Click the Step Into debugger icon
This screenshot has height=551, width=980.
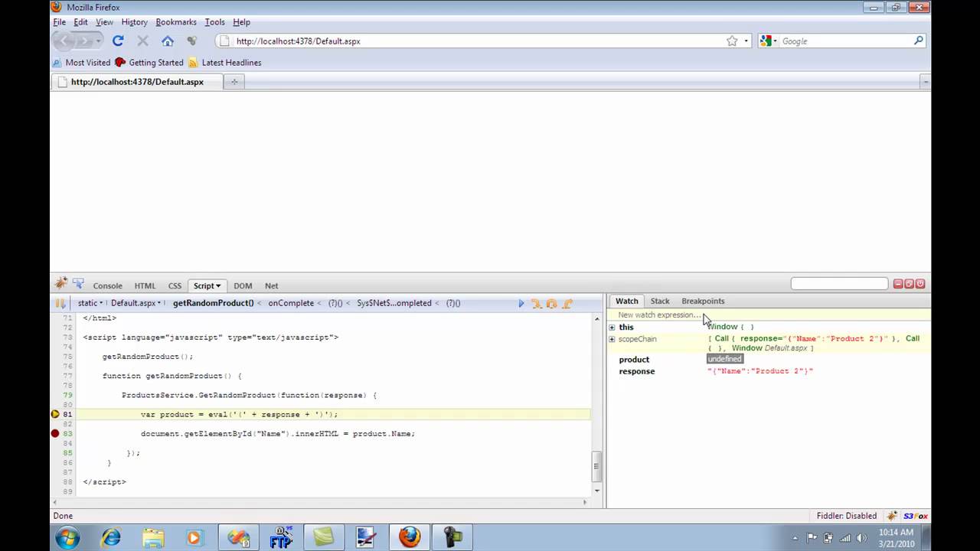(552, 303)
